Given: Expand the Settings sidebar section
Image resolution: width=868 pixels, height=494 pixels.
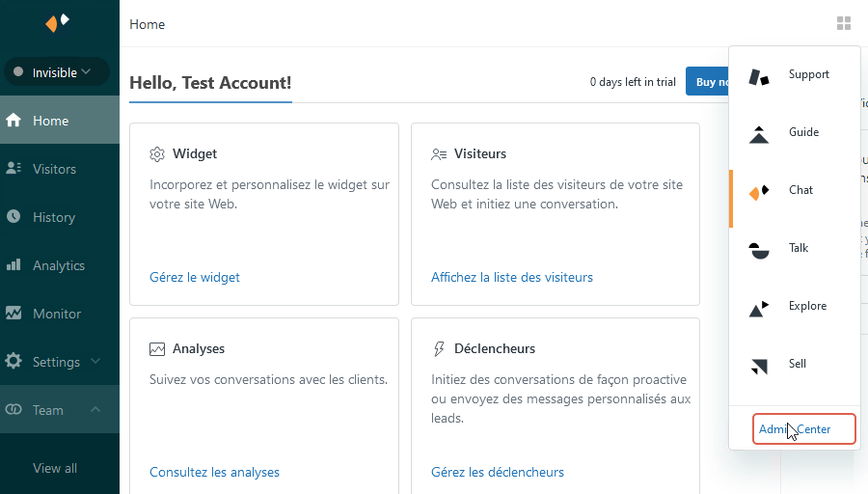Looking at the screenshot, I should (x=95, y=362).
